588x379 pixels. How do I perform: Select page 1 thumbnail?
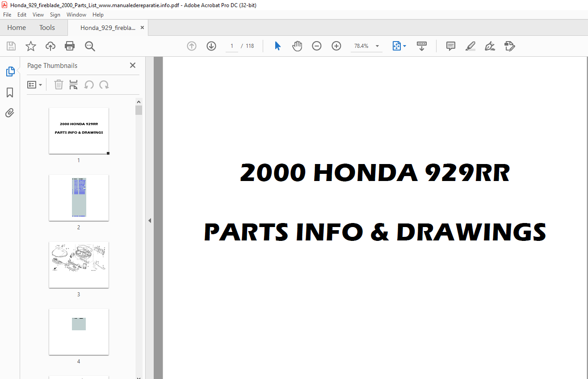79,131
